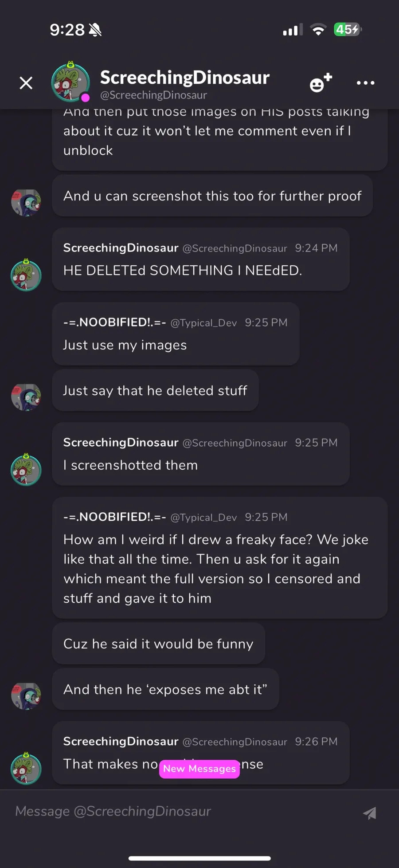399x868 pixels.
Task: Tap the add reaction emoji icon
Action: click(321, 83)
